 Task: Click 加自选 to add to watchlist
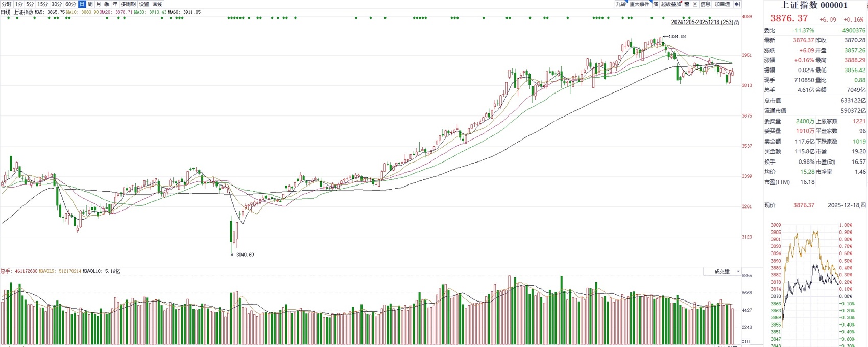pyautogui.click(x=722, y=4)
